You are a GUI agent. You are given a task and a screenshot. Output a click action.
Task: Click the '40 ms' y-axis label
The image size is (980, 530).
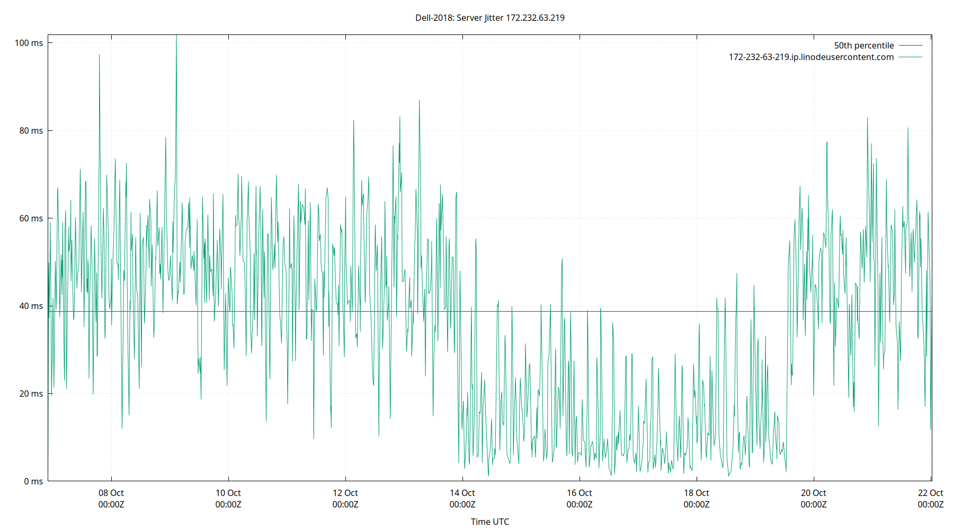[x=31, y=306]
